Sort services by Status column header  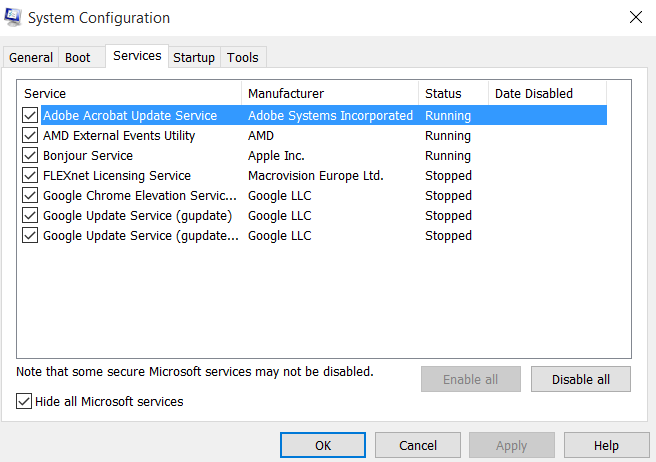coord(453,94)
